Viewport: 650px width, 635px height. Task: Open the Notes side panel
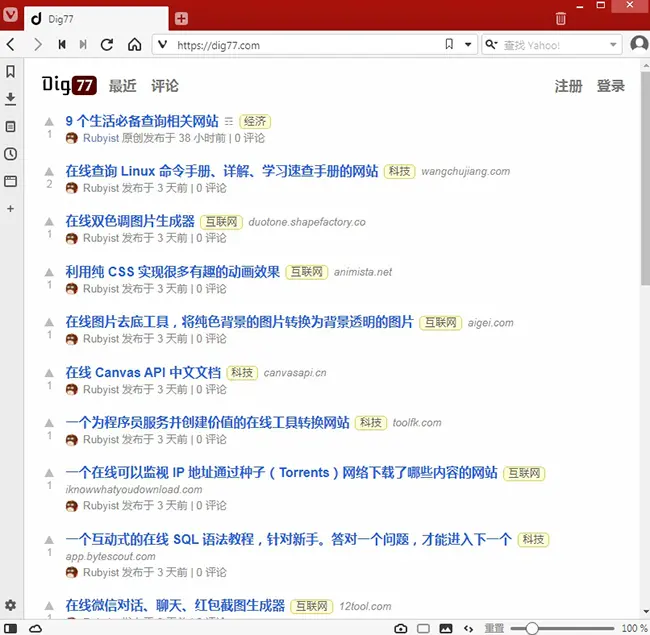tap(10, 126)
